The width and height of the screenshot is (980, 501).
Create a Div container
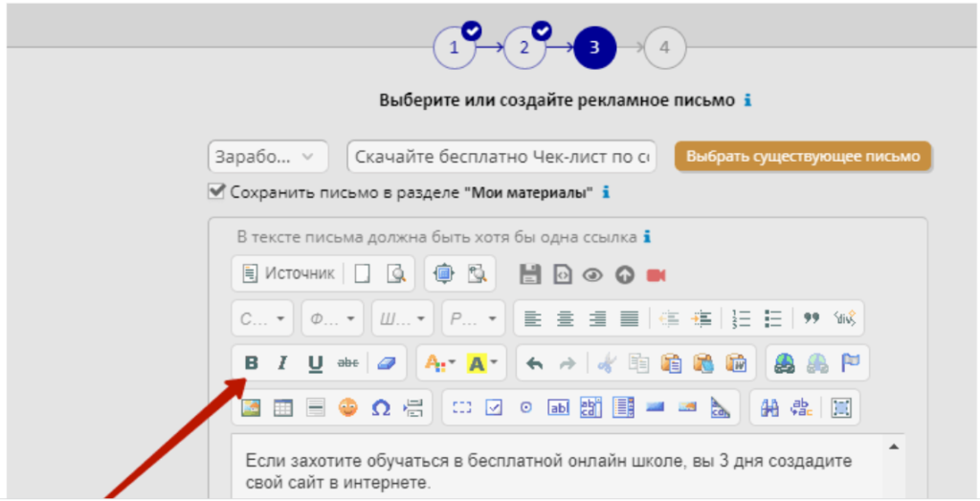[x=844, y=318]
